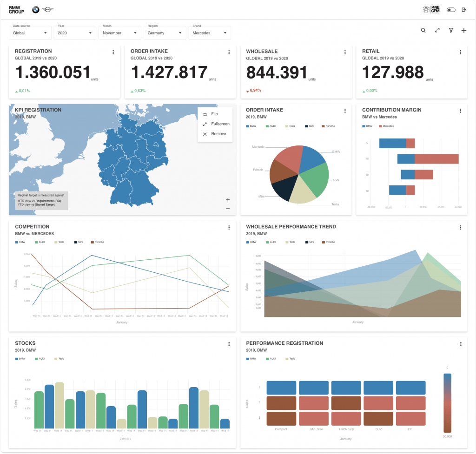Click the Competition chart title
This screenshot has width=476, height=454.
32,227
